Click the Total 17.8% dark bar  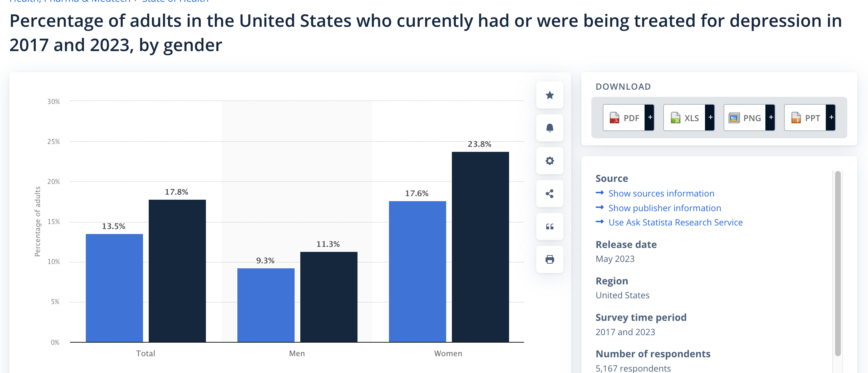(x=177, y=271)
